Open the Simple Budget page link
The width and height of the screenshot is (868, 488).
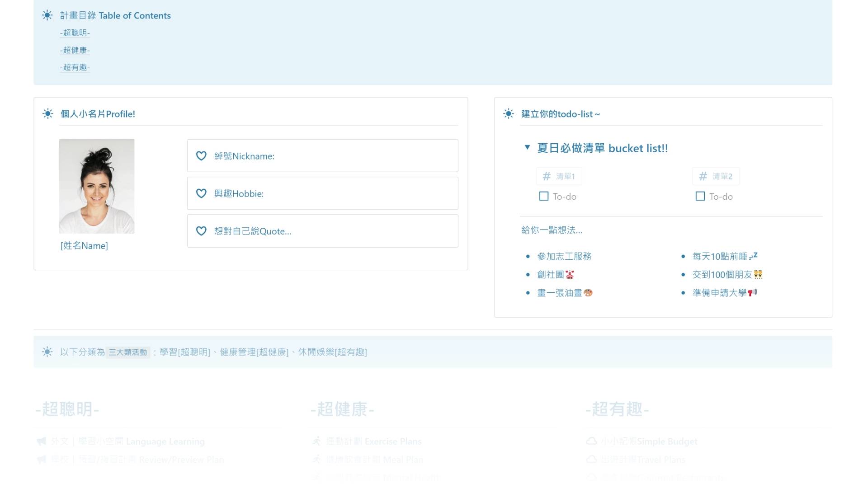[x=649, y=441]
